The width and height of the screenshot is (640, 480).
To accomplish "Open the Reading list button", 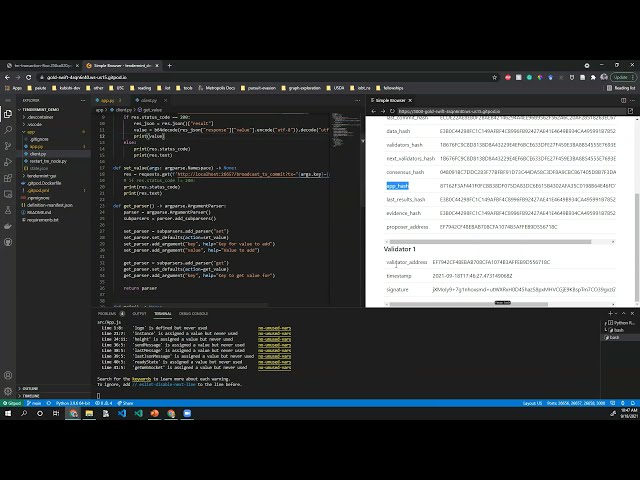I will click(621, 88).
